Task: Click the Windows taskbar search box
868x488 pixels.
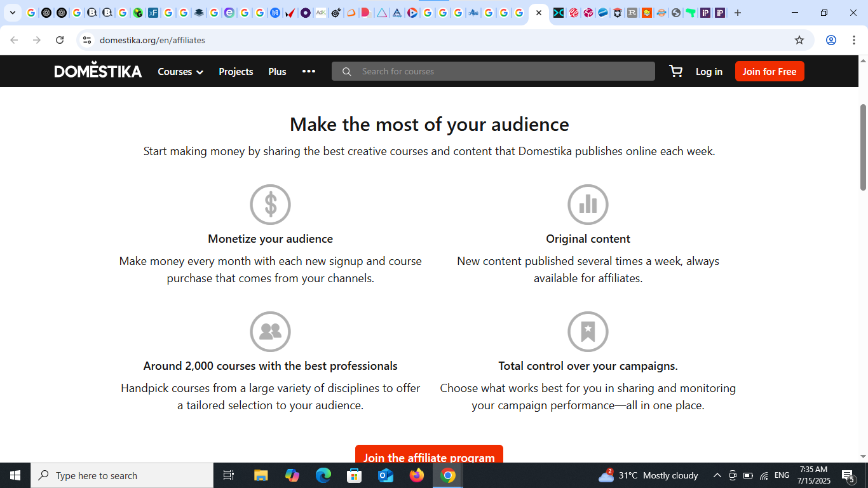Action: click(122, 475)
